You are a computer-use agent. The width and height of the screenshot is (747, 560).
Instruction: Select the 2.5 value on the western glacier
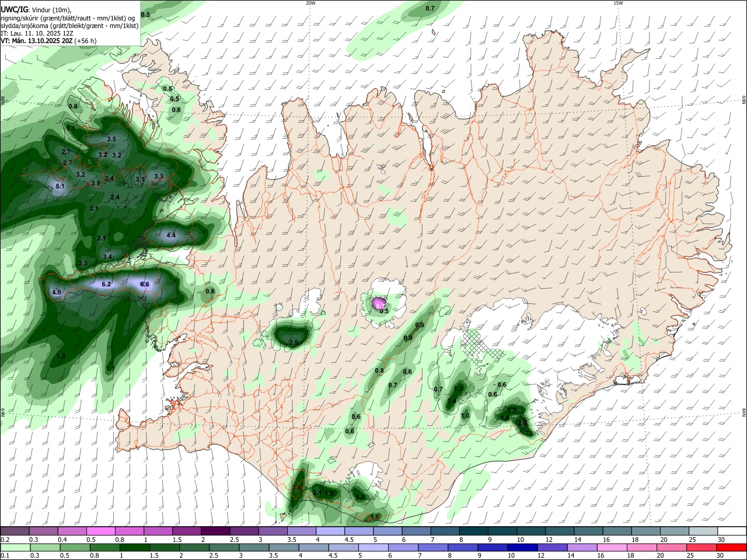coord(294,342)
